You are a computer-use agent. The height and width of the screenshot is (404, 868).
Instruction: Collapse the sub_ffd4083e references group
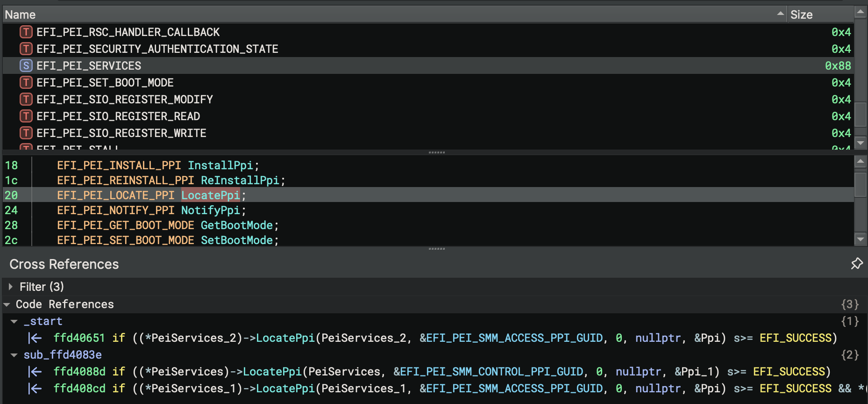14,355
